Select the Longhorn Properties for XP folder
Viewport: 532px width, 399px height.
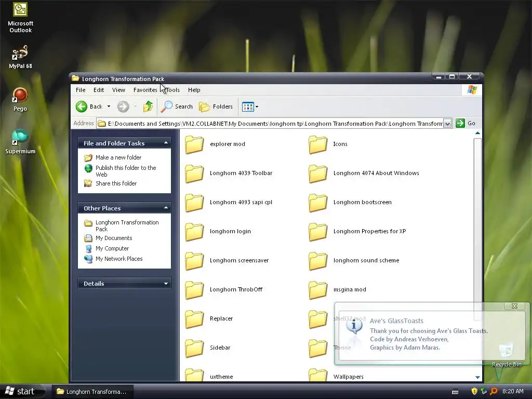pos(357,232)
